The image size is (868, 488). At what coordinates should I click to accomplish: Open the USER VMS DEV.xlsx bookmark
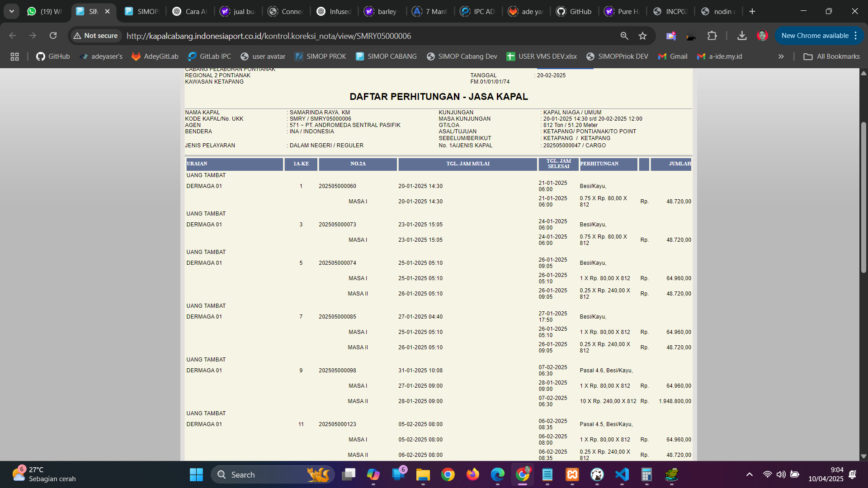click(x=542, y=56)
